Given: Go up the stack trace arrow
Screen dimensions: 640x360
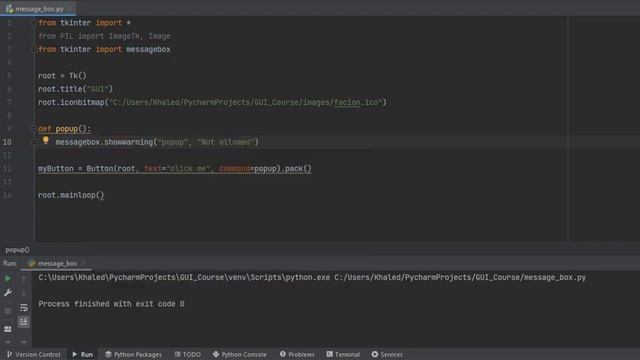Looking at the screenshot, I should pyautogui.click(x=24, y=278).
